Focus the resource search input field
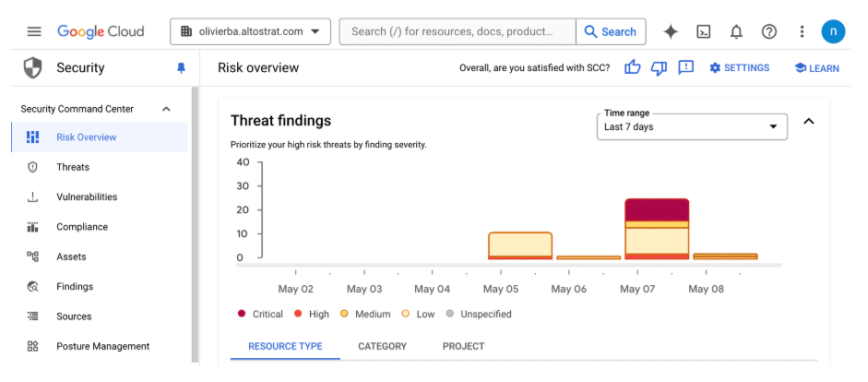Screen dimensions: 868x382 458,31
